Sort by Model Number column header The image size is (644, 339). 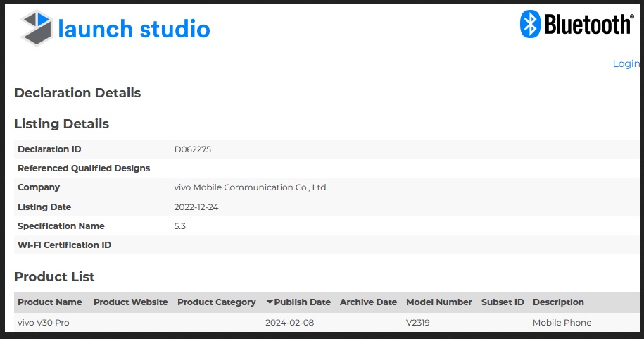coord(439,302)
